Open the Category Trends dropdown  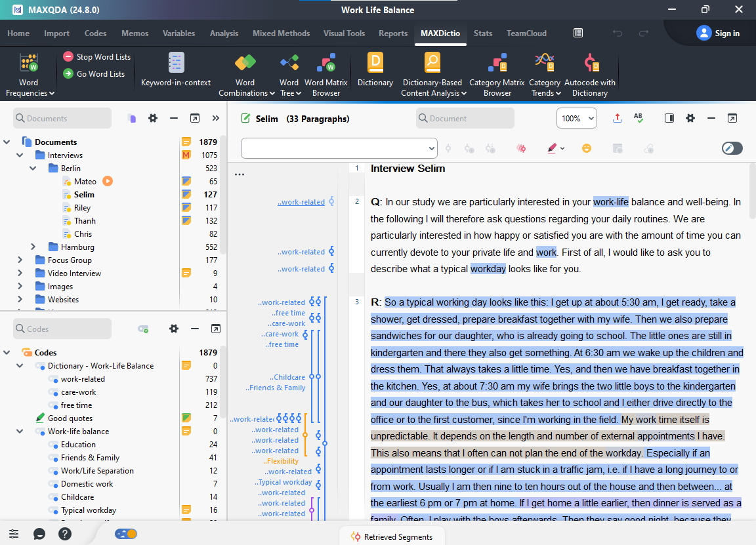tap(545, 75)
